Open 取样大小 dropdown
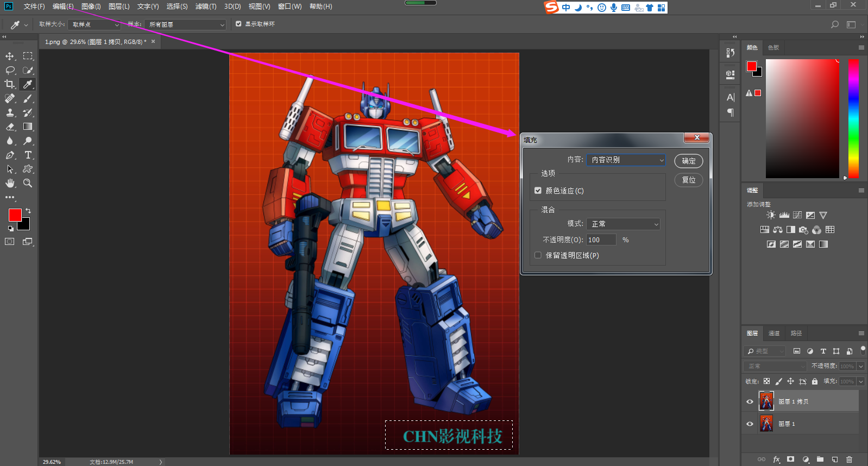 point(95,24)
